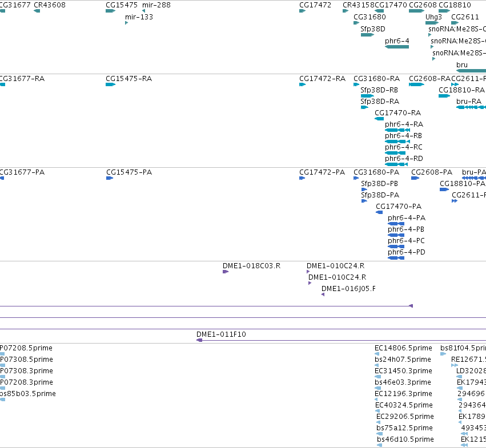Click the CG31680-RA transcript label
The width and height of the screenshot is (486, 448).
(x=377, y=79)
